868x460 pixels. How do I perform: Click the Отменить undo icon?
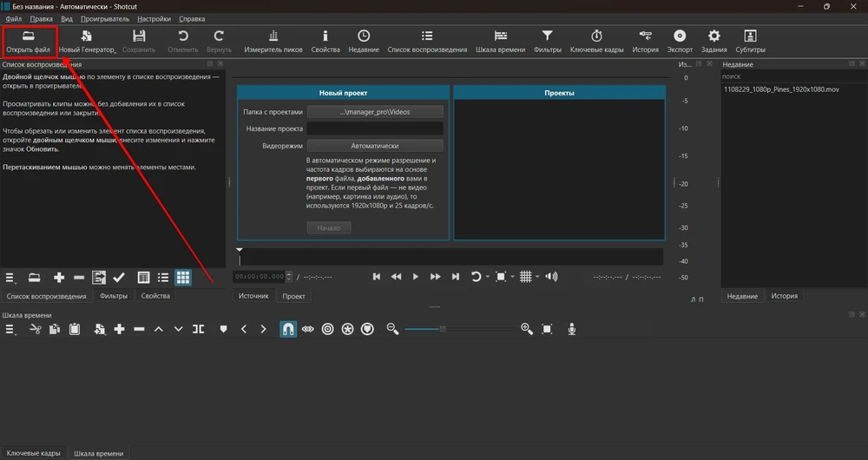click(x=182, y=42)
